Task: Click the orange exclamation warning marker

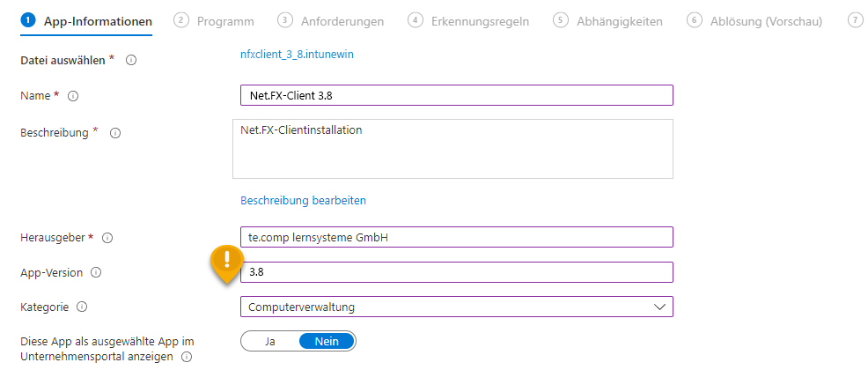Action: click(227, 262)
